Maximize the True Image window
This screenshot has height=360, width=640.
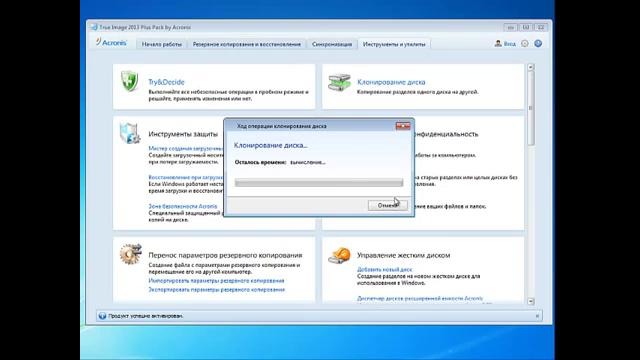point(526,27)
